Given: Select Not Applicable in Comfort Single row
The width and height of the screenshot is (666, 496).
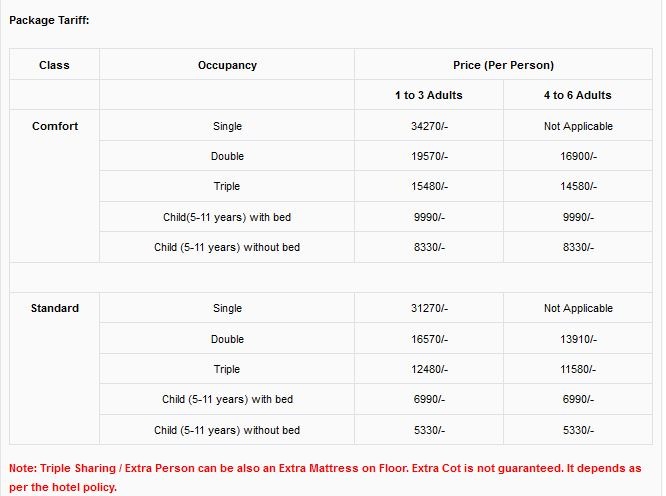Looking at the screenshot, I should tap(578, 126).
